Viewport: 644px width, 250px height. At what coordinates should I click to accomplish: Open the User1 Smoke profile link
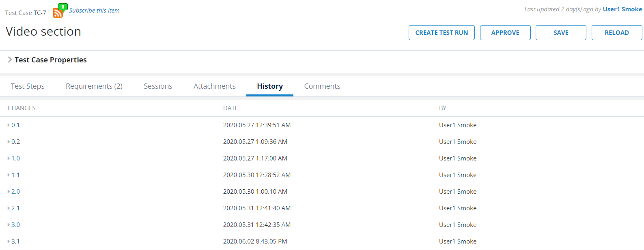coord(622,9)
